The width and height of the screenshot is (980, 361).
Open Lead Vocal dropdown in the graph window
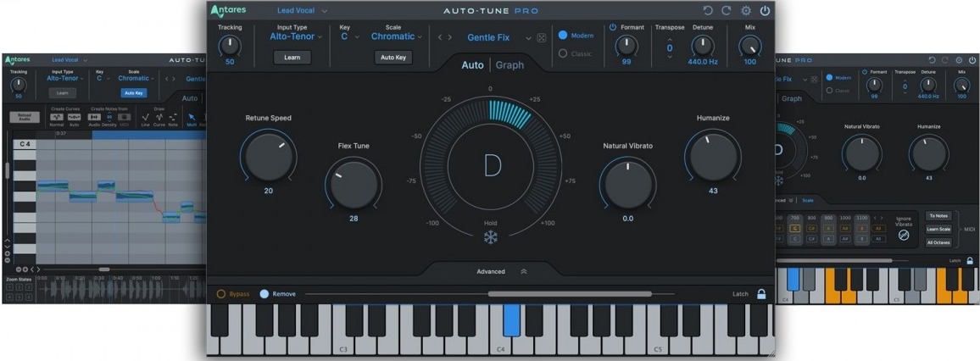[x=70, y=60]
